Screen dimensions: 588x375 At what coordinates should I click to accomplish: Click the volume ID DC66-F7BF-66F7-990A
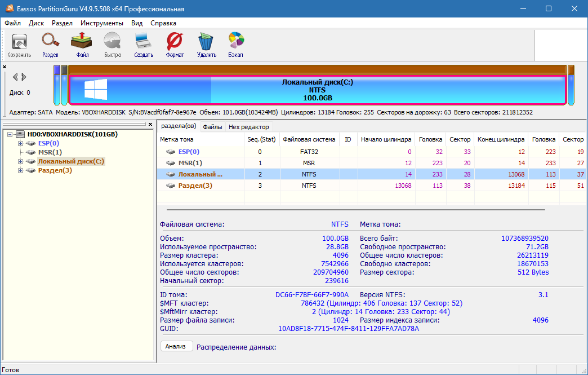pyautogui.click(x=312, y=295)
